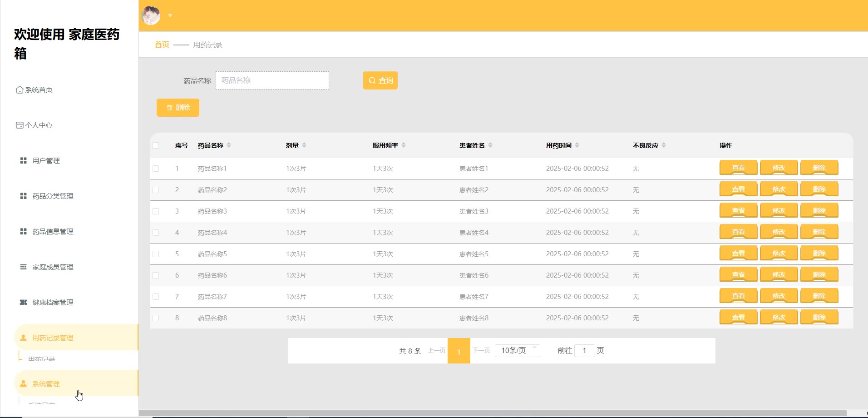Click the grid icon next to 用户管理
The height and width of the screenshot is (418, 868).
point(24,161)
